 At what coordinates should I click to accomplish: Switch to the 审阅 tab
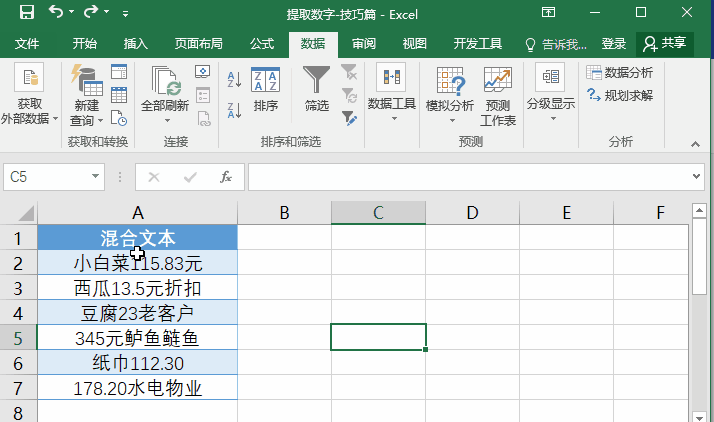(364, 44)
